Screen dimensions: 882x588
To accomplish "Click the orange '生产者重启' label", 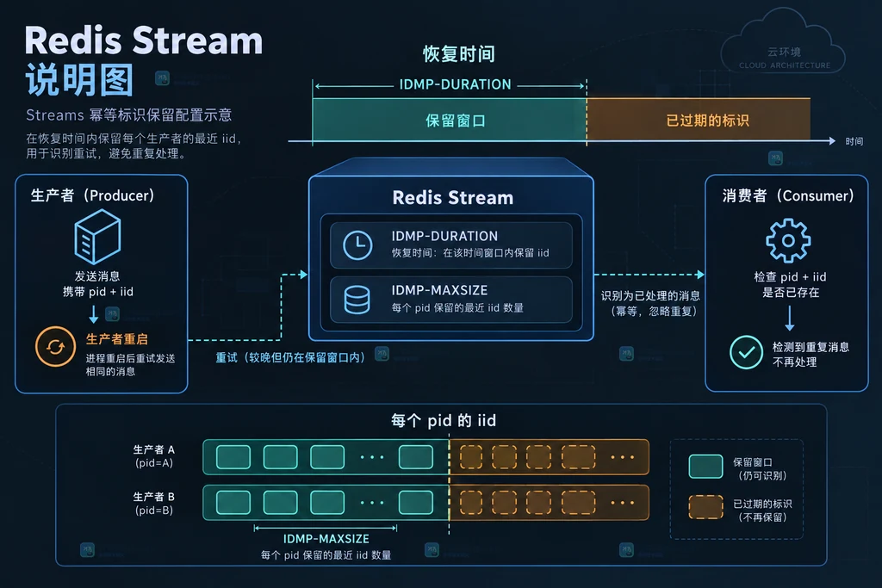I will click(117, 339).
